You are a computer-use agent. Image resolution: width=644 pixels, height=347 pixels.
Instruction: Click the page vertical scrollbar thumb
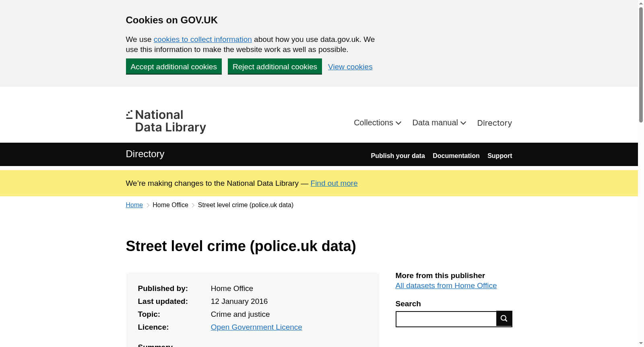[641, 64]
